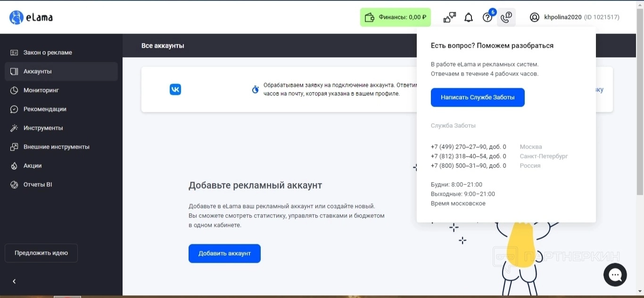Click the Есть вопрос? Поможем разобраться heading
Screen dimensions: 644x298
[x=492, y=46]
